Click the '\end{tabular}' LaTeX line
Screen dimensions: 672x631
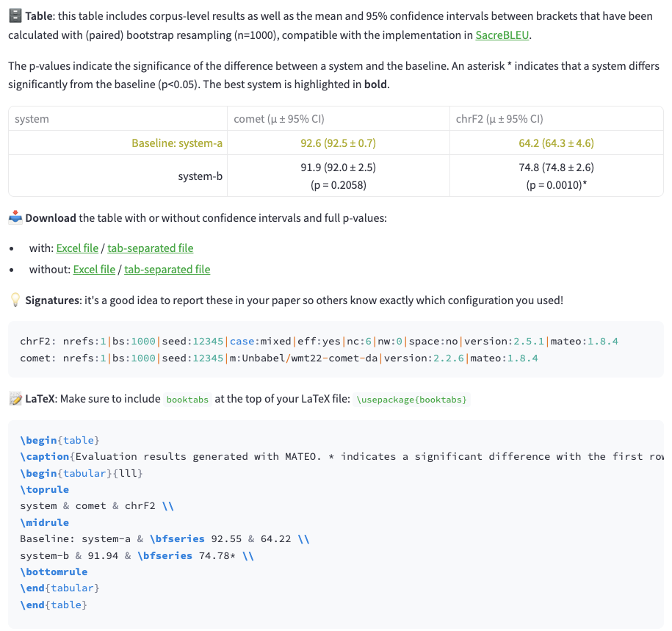point(59,588)
